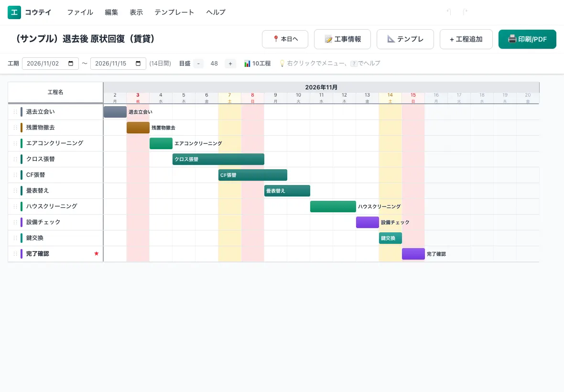
Task: Open the 編集 menu
Action: 111,12
